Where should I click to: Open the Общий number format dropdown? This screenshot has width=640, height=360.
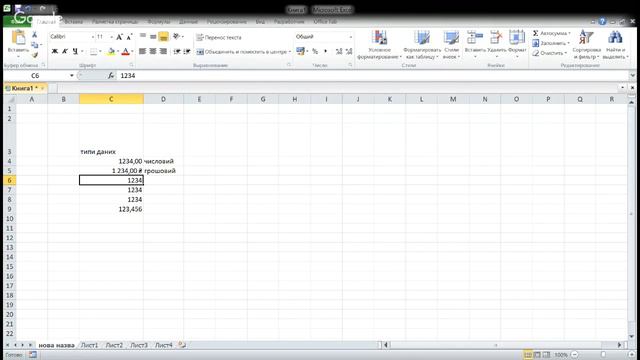[351, 37]
